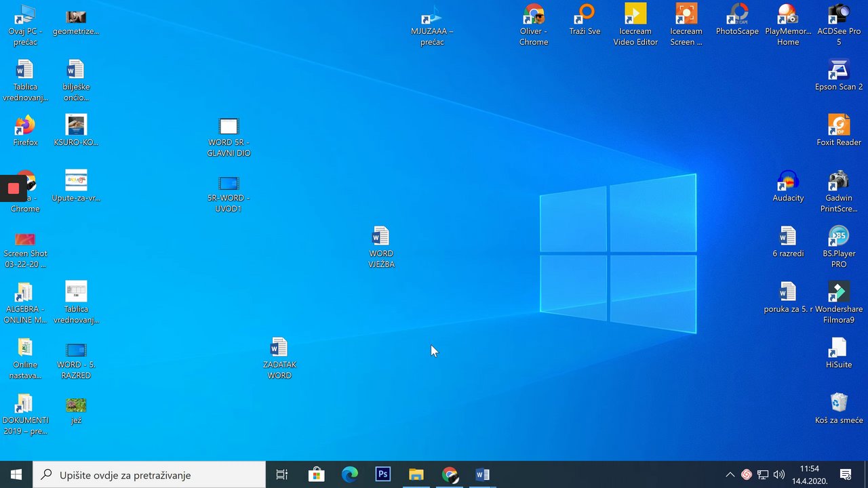
Task: Open the Windows Start menu
Action: 16,474
